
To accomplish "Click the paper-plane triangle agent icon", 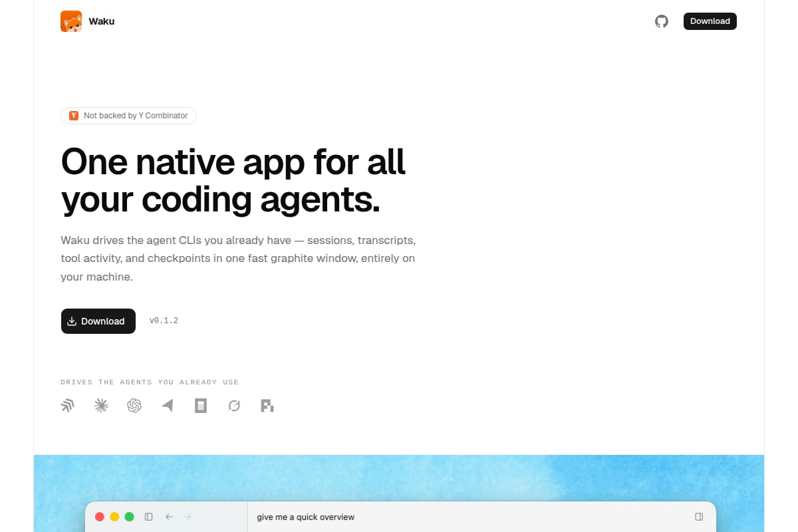I will (168, 406).
